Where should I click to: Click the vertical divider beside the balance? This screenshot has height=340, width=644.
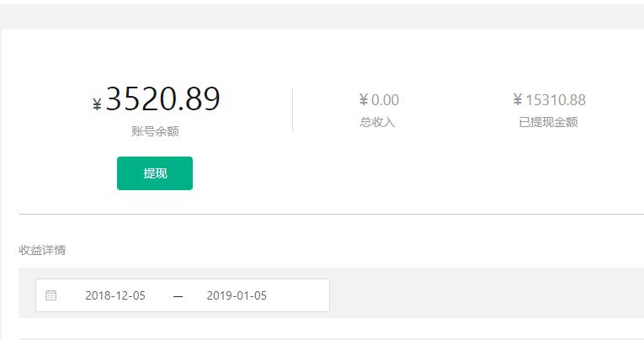point(293,109)
